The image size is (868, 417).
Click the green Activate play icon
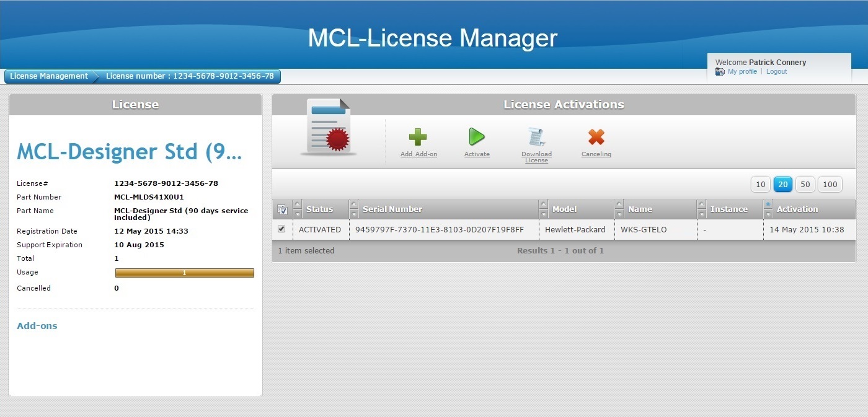(x=477, y=137)
